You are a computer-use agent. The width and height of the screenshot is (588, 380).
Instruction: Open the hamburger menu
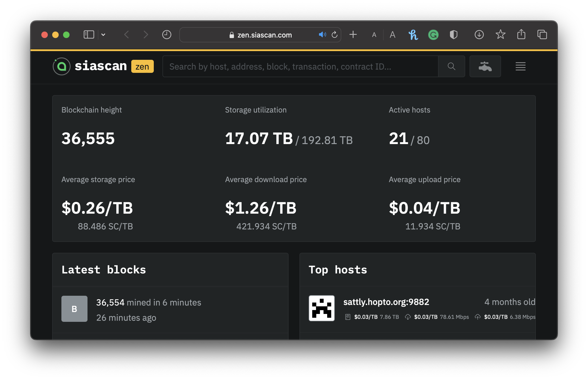pos(520,66)
